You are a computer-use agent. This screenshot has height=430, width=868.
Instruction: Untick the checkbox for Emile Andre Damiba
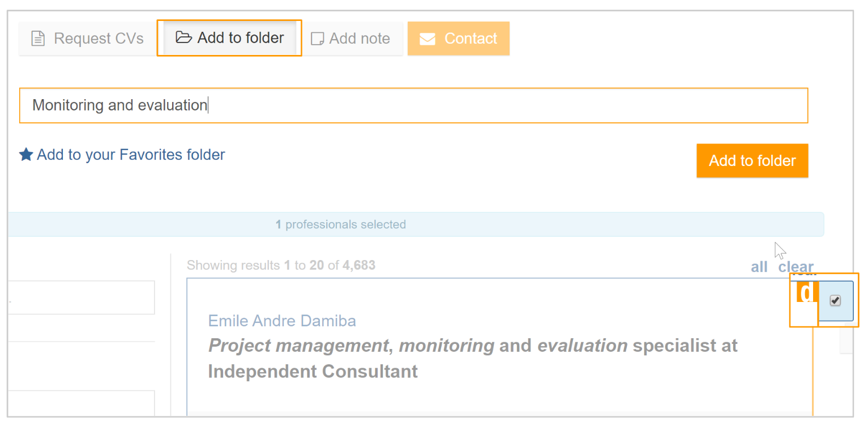click(x=835, y=300)
